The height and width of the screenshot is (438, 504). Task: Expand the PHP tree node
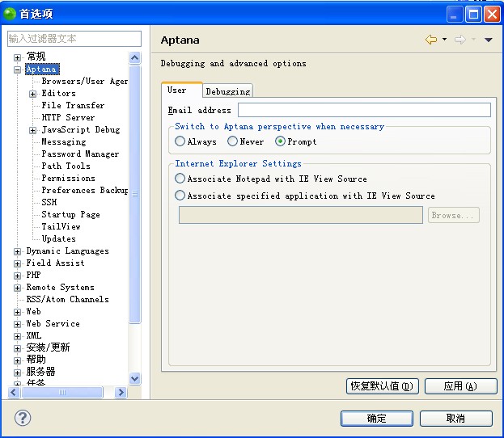pyautogui.click(x=17, y=276)
